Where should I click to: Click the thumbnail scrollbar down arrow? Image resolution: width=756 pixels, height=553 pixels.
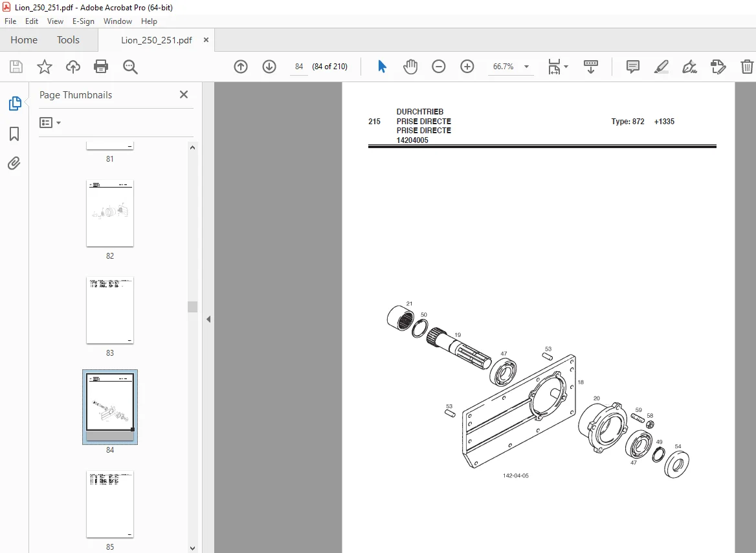point(192,548)
